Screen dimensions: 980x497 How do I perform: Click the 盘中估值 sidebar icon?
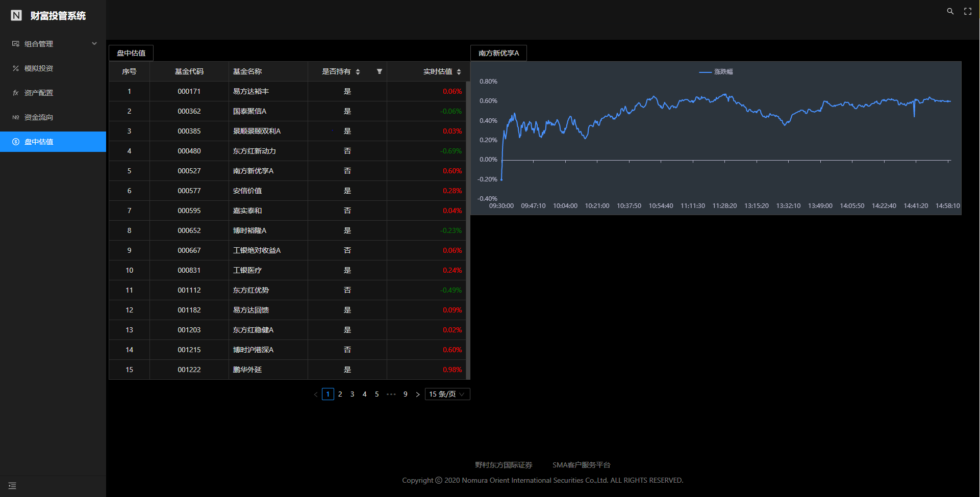tap(15, 141)
